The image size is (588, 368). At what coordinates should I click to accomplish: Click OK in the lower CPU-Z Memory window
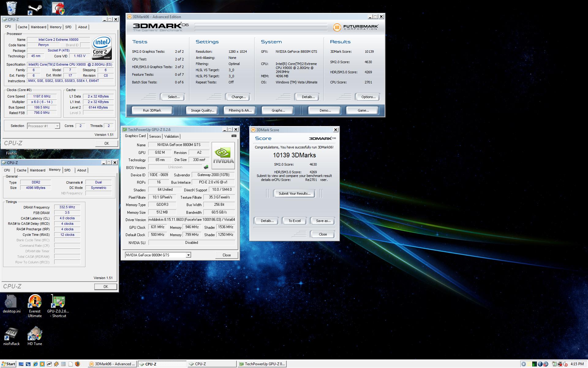pos(106,287)
